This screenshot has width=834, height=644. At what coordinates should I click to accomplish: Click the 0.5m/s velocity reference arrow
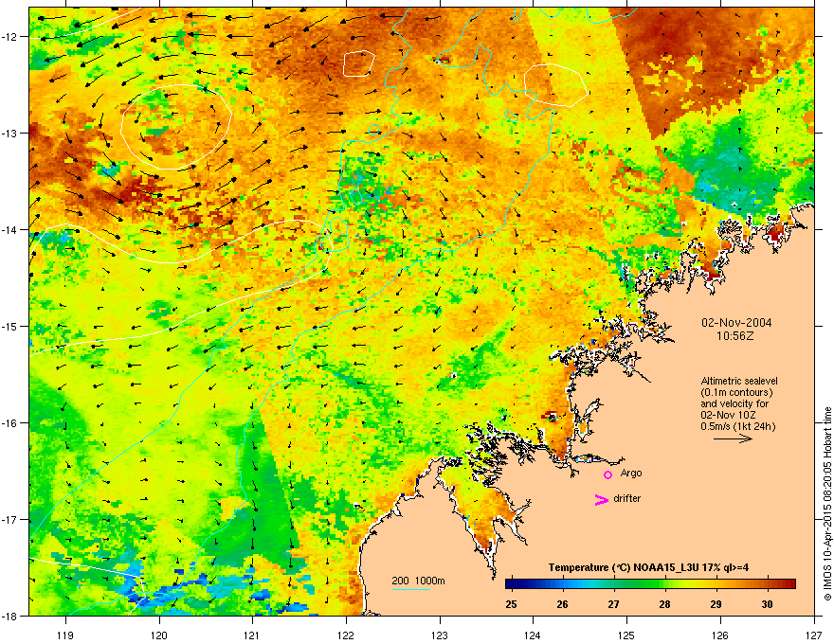733,438
